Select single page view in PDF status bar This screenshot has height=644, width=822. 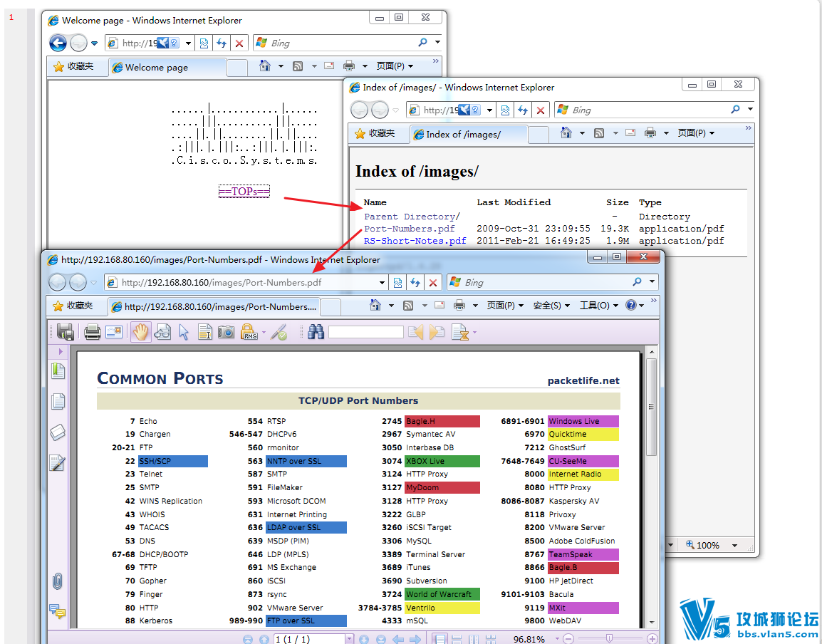click(x=439, y=639)
